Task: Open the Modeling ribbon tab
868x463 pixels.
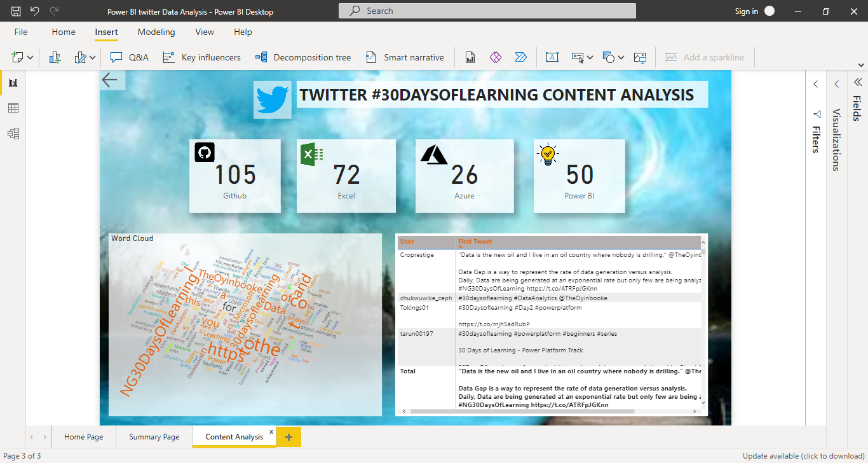Action: pos(156,32)
